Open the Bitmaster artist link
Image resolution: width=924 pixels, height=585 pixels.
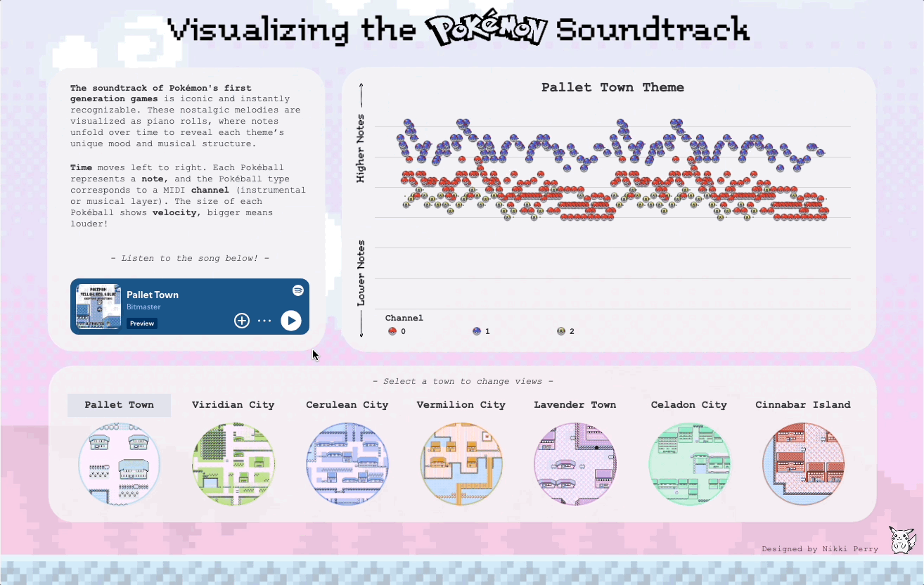click(x=143, y=307)
